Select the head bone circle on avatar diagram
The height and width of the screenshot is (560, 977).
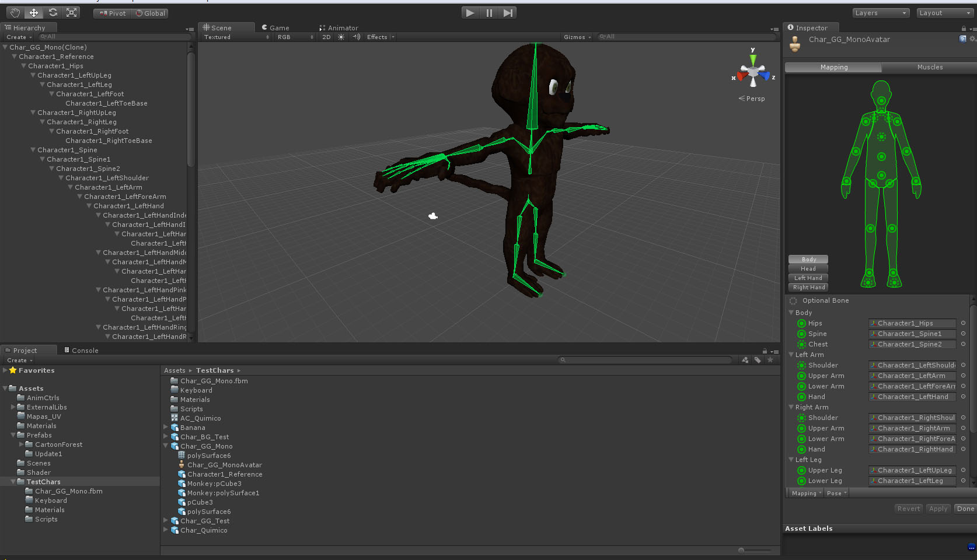click(x=881, y=101)
